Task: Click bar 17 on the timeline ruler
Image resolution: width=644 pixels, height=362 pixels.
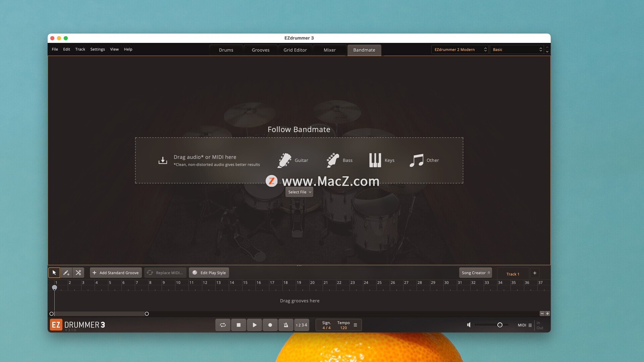Action: tap(272, 283)
